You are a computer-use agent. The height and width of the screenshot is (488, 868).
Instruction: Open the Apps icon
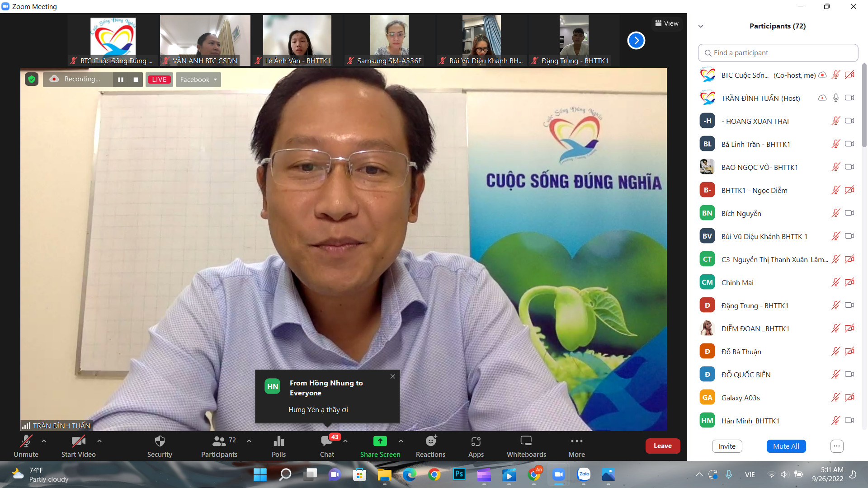pos(476,441)
